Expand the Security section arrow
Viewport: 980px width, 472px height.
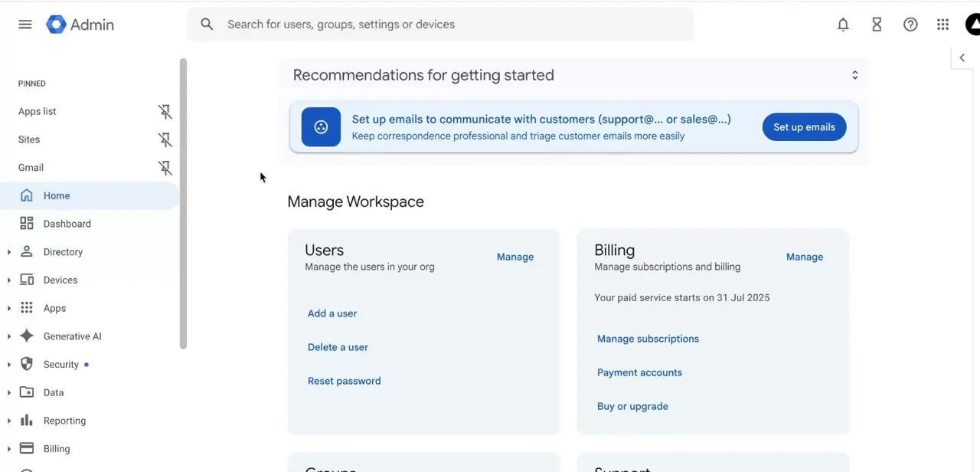point(9,365)
